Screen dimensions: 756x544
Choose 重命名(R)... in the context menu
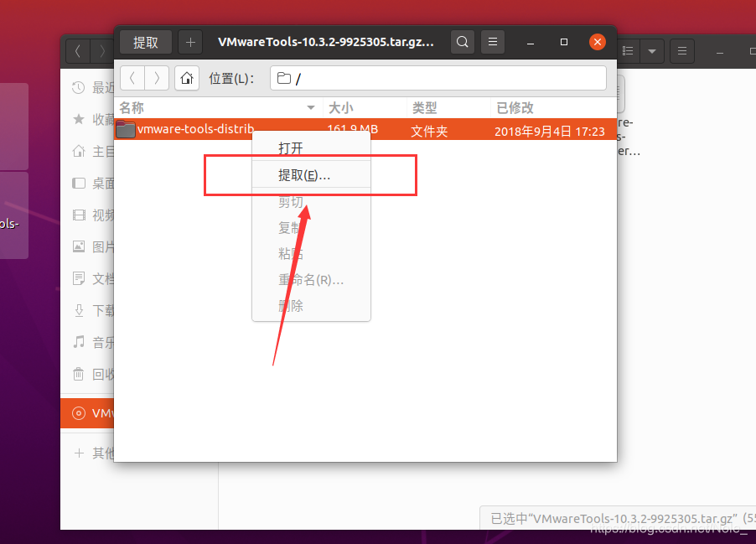pos(311,280)
